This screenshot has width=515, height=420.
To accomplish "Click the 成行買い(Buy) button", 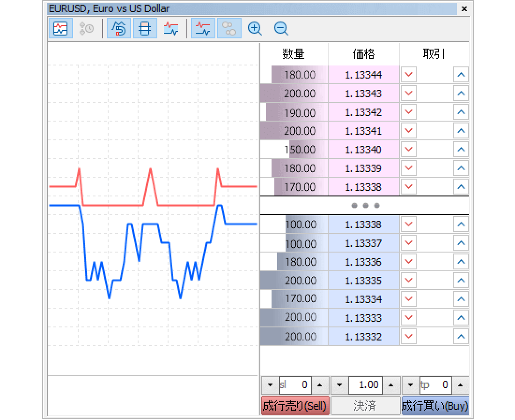I will click(x=435, y=406).
